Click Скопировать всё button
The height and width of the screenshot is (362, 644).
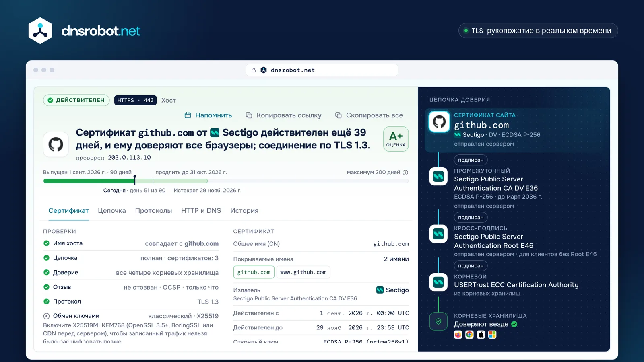[369, 115]
